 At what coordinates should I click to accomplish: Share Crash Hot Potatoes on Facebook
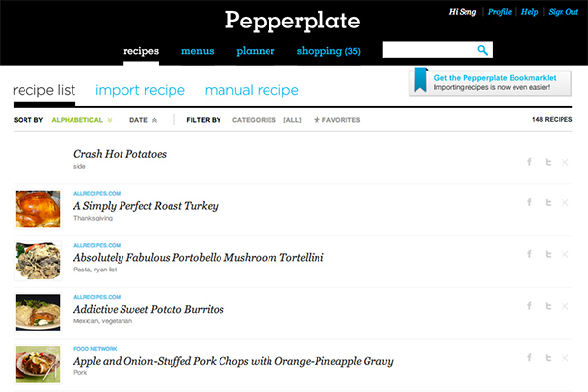point(529,162)
